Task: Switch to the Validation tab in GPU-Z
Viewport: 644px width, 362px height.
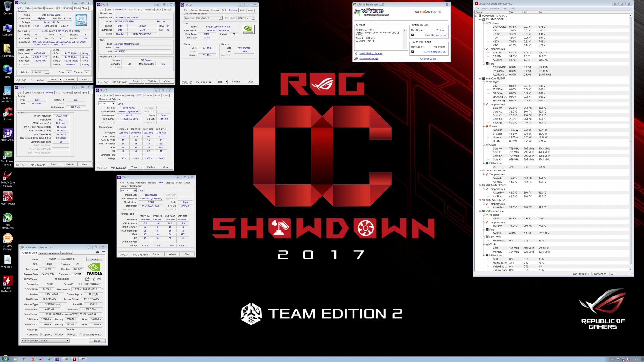Action: coord(66,253)
